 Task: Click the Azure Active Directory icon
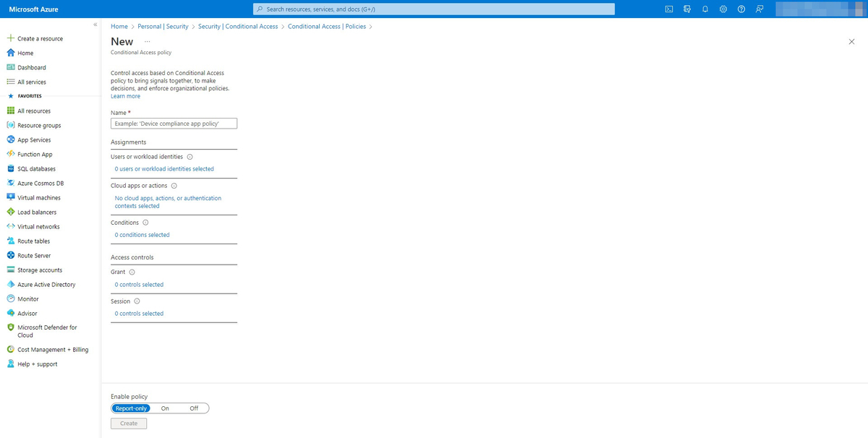[x=11, y=284]
